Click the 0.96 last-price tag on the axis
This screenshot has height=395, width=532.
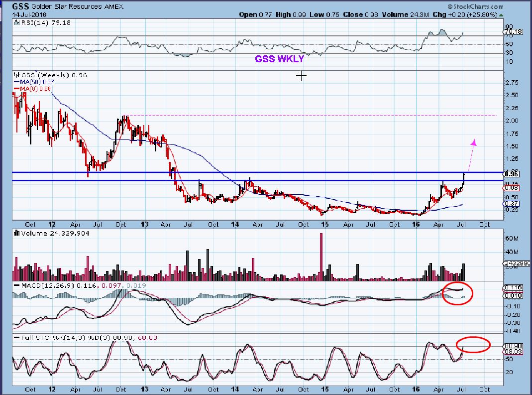(512, 174)
